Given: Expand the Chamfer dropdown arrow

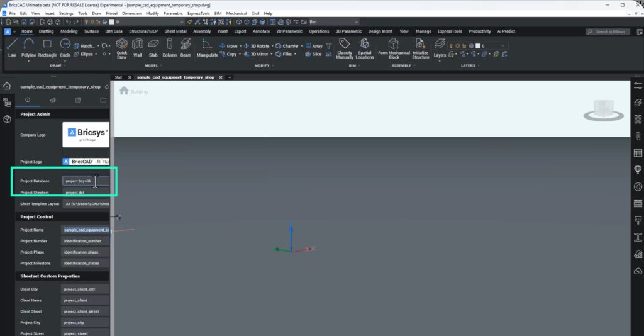Looking at the screenshot, I should click(301, 46).
